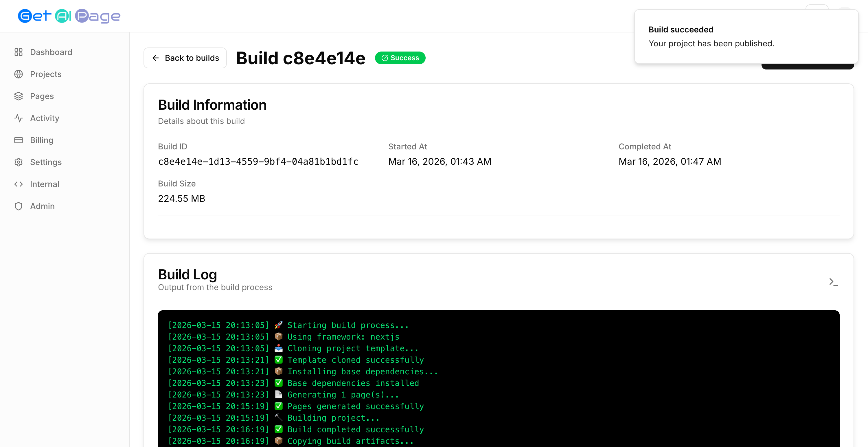Click the Activity pulse icon
Viewport: 868px width, 447px height.
(19, 118)
